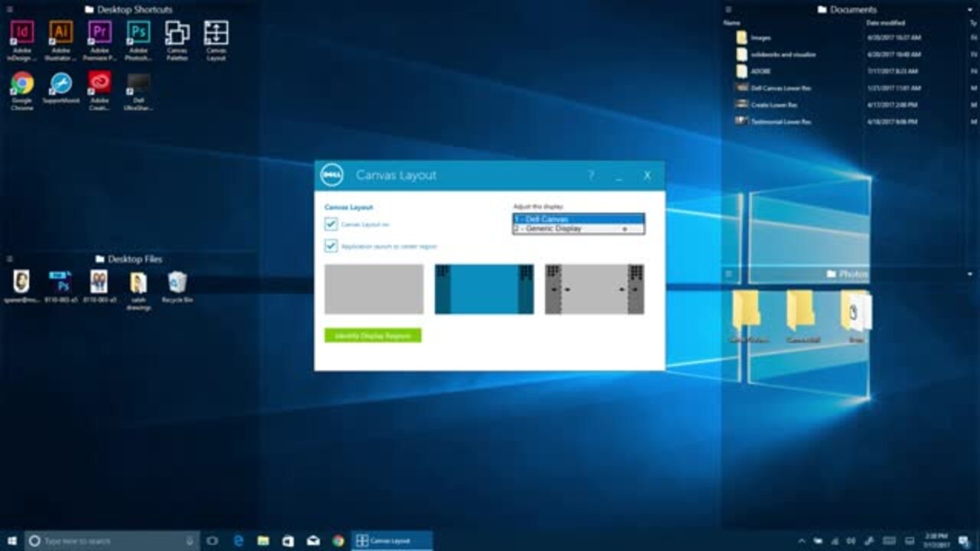This screenshot has width=980, height=551.
Task: Choose the blue side-regions layout thumbnail
Action: coord(484,289)
